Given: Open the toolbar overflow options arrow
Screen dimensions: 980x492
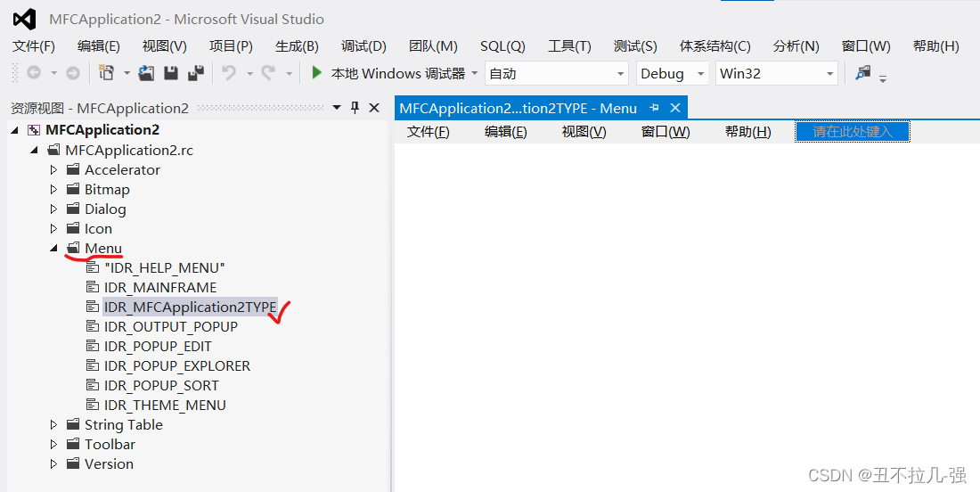Looking at the screenshot, I should click(x=883, y=78).
